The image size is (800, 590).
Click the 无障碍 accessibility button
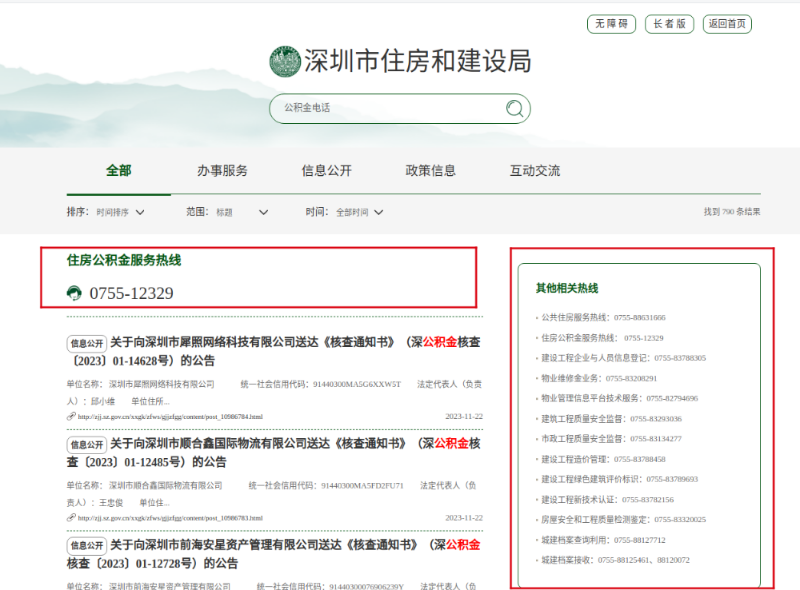(x=612, y=24)
